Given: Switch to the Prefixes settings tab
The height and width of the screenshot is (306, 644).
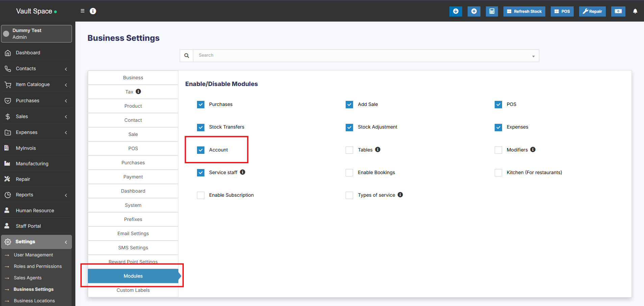Looking at the screenshot, I should (x=133, y=219).
